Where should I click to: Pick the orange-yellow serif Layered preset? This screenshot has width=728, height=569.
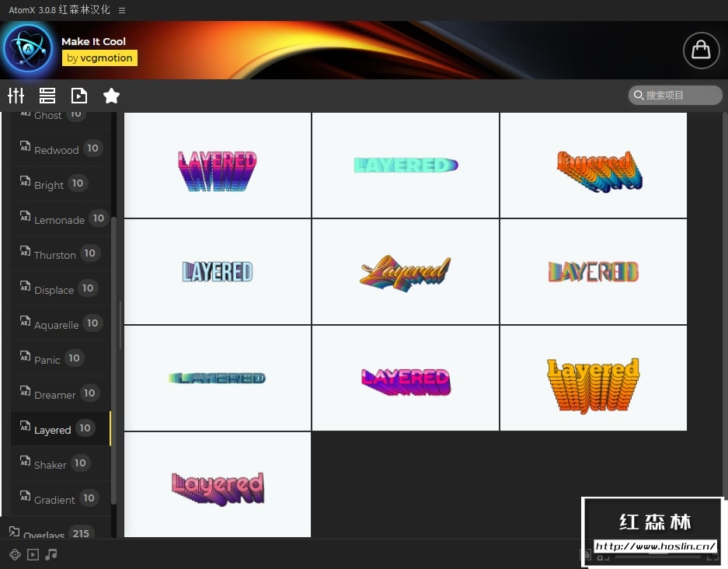(x=594, y=378)
